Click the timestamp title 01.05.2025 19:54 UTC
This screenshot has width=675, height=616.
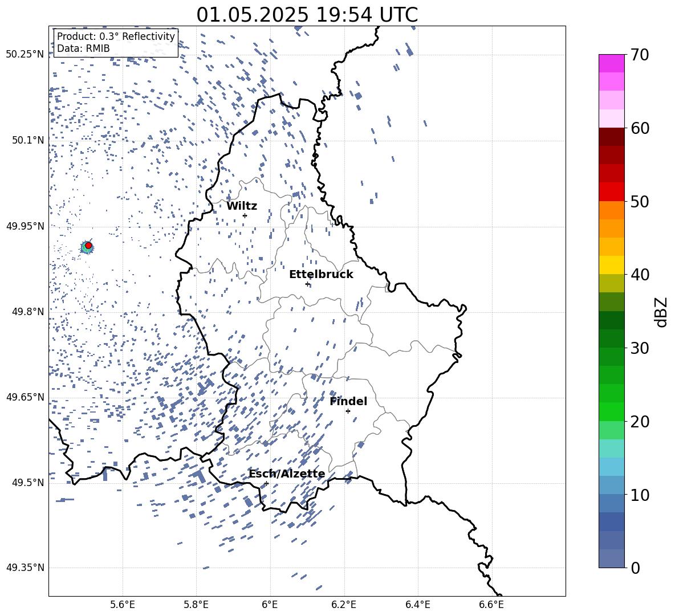tap(307, 15)
